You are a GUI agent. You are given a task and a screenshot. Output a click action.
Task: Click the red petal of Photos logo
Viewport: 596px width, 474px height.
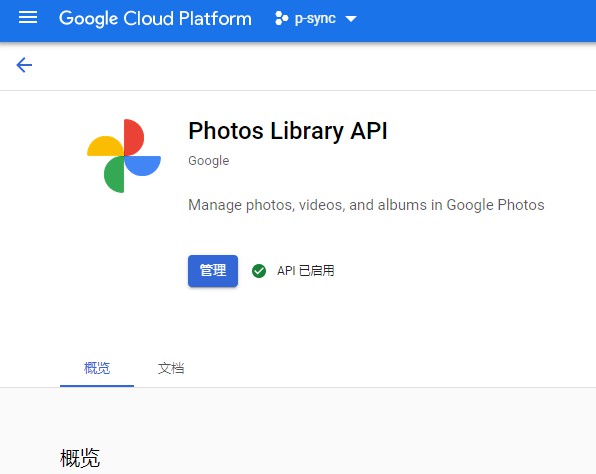pyautogui.click(x=134, y=137)
